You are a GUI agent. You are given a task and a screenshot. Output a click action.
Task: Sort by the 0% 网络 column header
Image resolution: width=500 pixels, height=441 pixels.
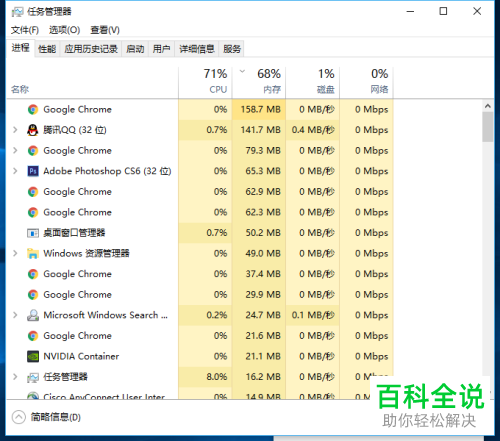coord(366,83)
